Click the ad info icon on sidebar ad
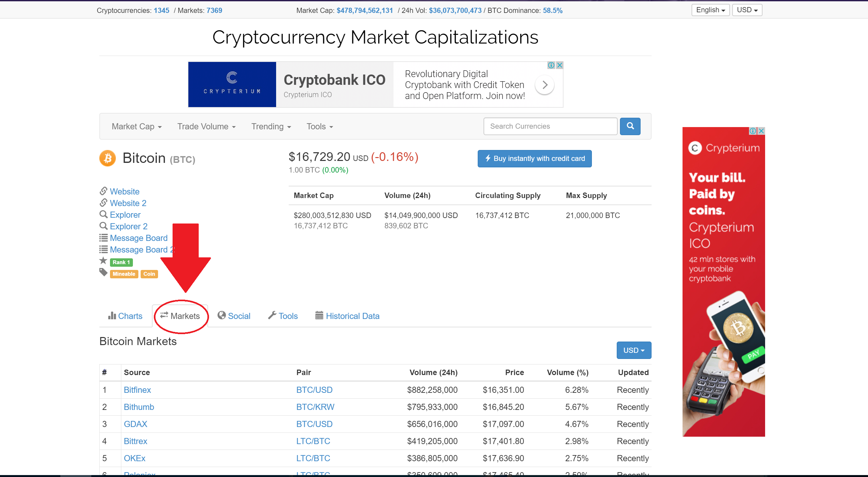 [753, 131]
